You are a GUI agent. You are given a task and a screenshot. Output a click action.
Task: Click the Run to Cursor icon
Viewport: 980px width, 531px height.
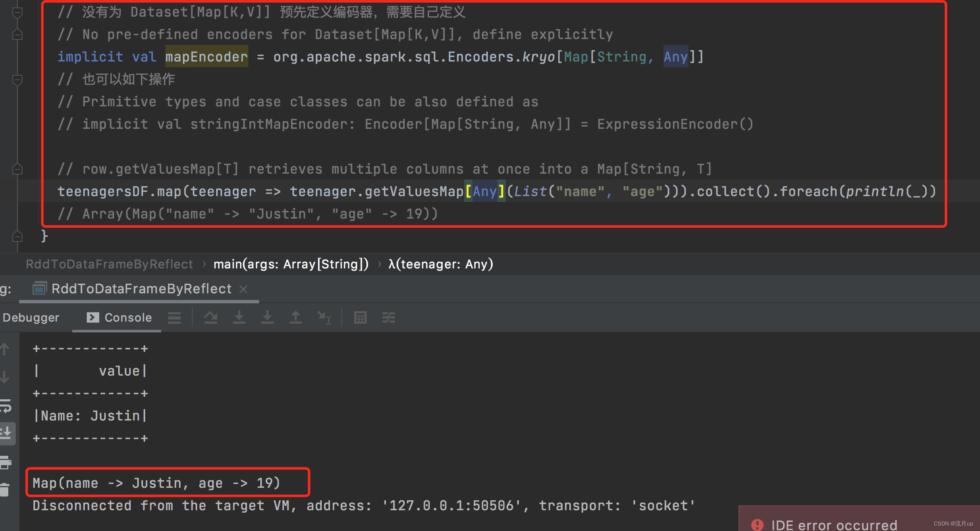coord(324,318)
